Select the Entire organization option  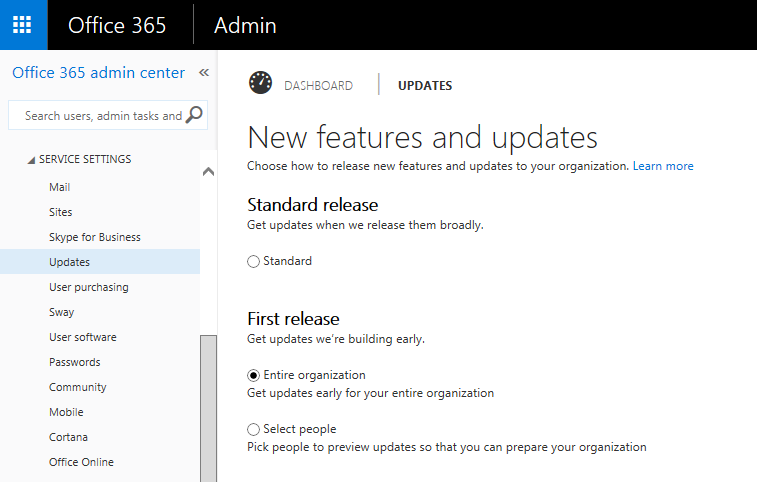[x=254, y=375]
